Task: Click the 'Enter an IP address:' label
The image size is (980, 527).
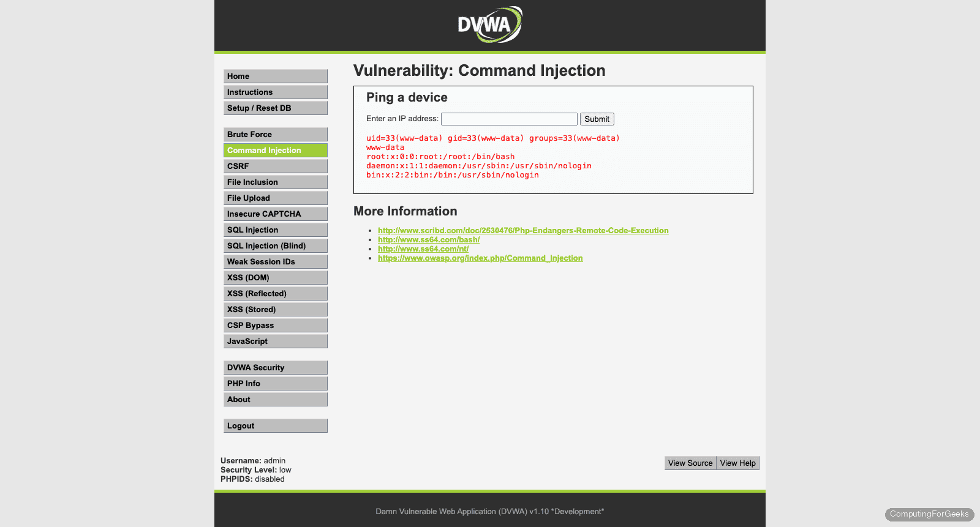Action: tap(402, 119)
